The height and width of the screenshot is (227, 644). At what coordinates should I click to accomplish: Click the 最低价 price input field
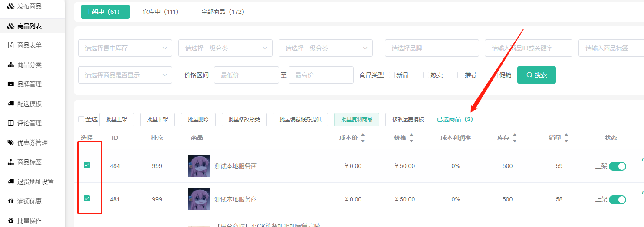246,75
